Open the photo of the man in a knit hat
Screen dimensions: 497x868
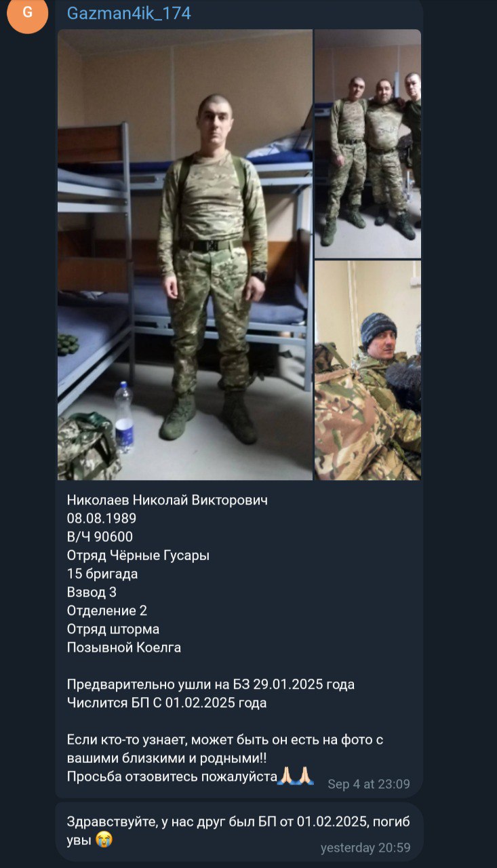pos(368,370)
